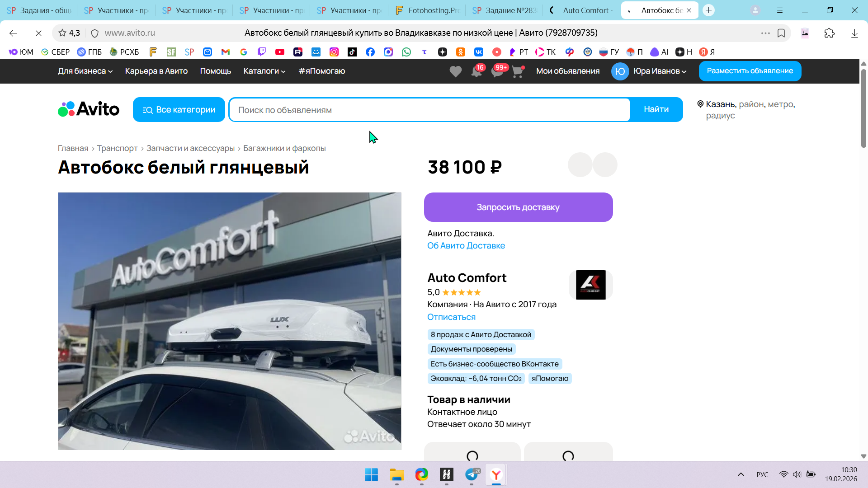The width and height of the screenshot is (868, 488).
Task: Click the Avito logo
Action: (89, 109)
